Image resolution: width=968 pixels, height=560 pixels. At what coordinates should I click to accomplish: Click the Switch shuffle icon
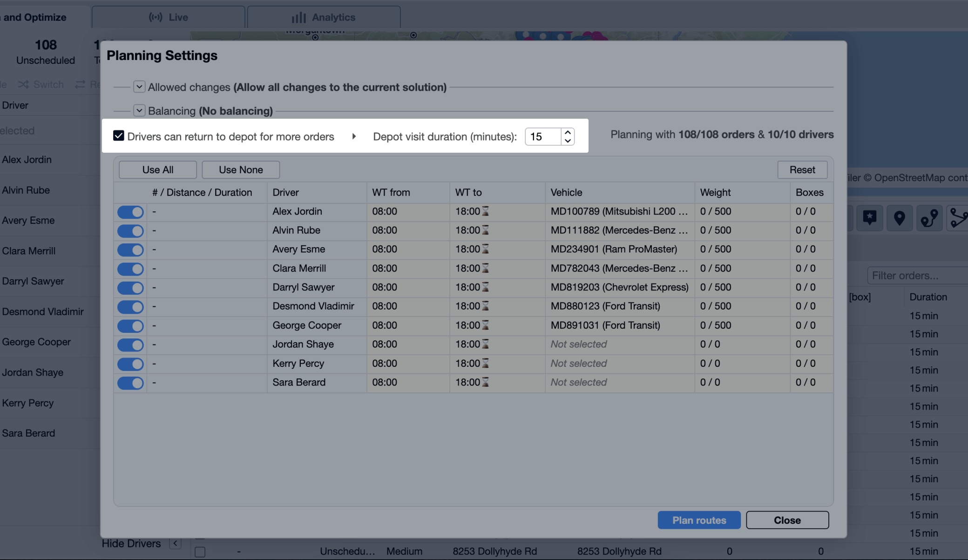coord(23,84)
